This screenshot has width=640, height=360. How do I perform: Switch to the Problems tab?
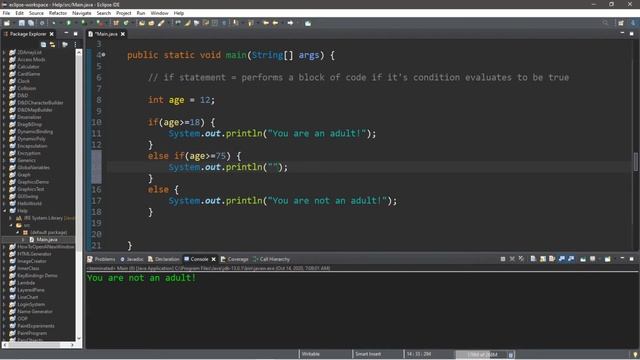[101, 259]
